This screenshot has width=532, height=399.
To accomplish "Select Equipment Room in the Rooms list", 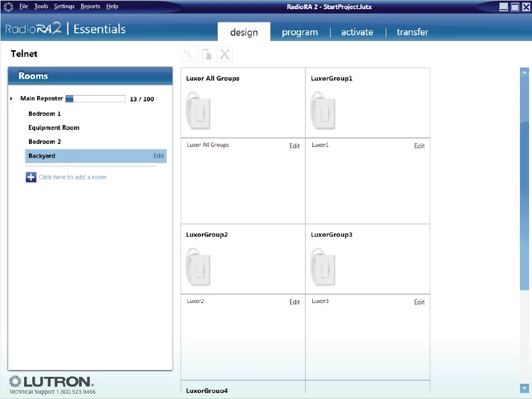I will pos(54,128).
